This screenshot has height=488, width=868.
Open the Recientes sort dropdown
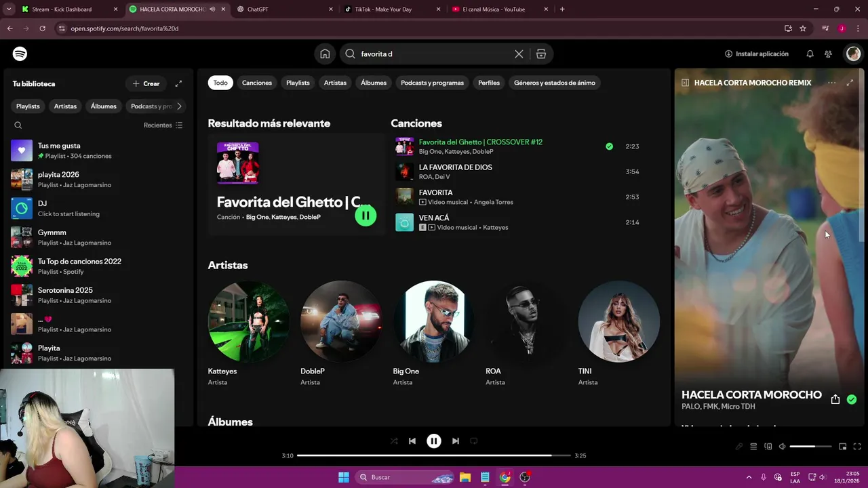coord(163,125)
